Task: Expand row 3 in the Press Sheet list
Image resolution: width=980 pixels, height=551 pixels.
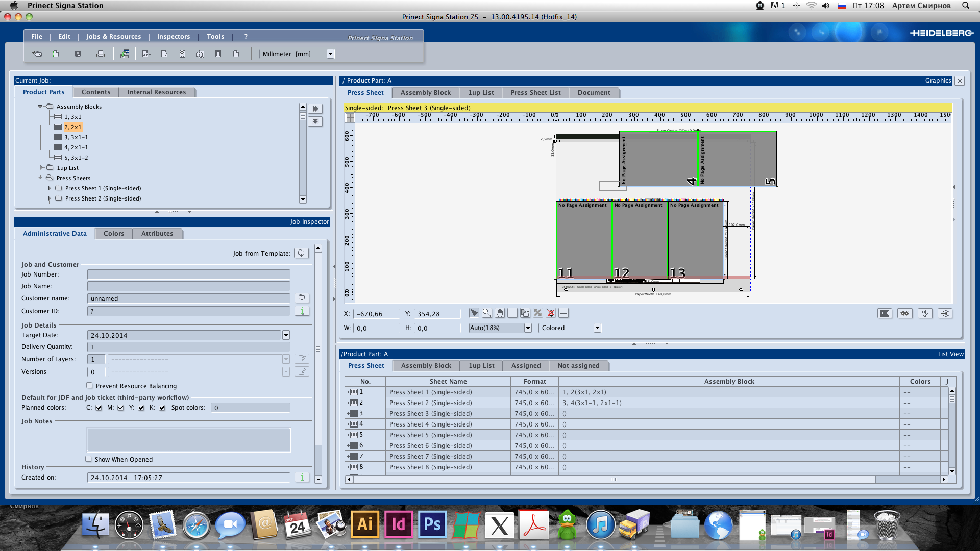Action: coord(349,414)
